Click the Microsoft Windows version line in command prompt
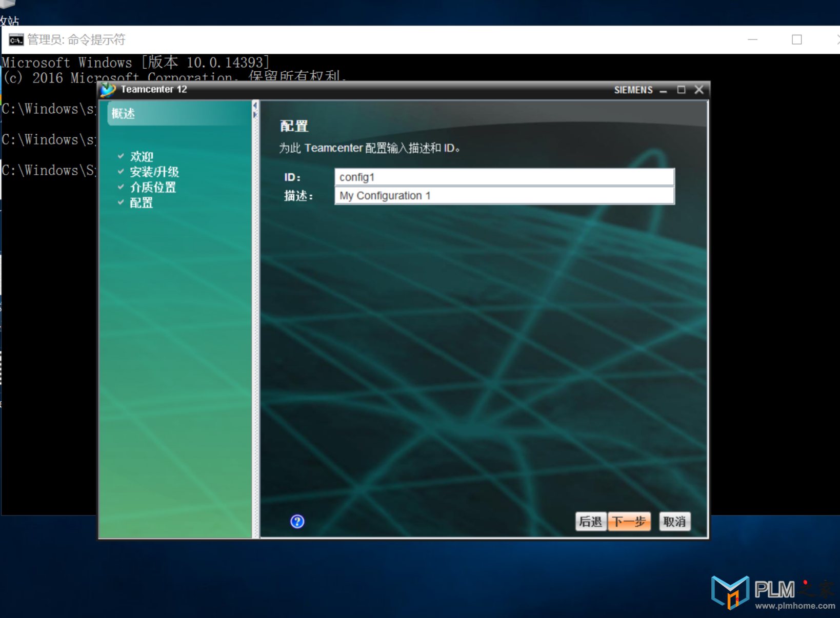Screen dimensions: 840x618 [x=135, y=63]
